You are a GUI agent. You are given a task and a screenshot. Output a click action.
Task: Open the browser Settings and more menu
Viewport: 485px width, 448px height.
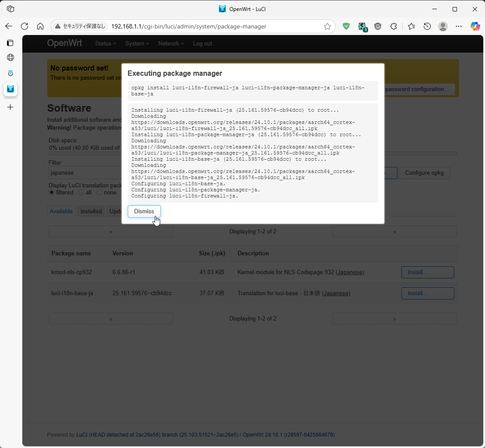tap(459, 26)
